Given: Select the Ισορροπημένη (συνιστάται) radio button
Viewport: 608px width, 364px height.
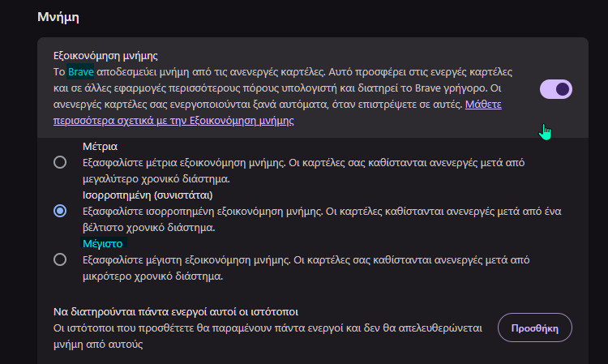Looking at the screenshot, I should click(x=60, y=211).
